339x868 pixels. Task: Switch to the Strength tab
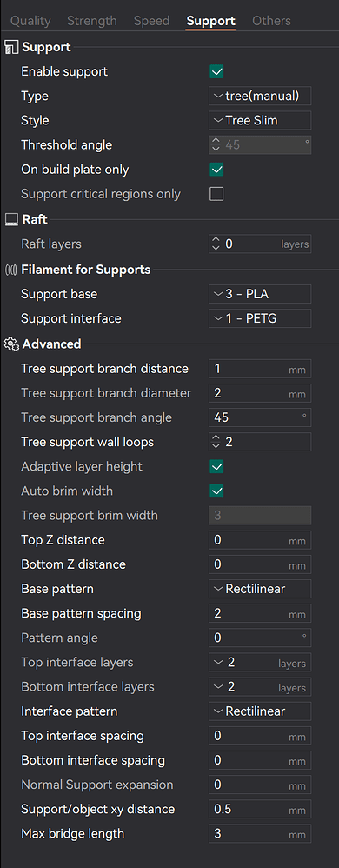pos(92,21)
